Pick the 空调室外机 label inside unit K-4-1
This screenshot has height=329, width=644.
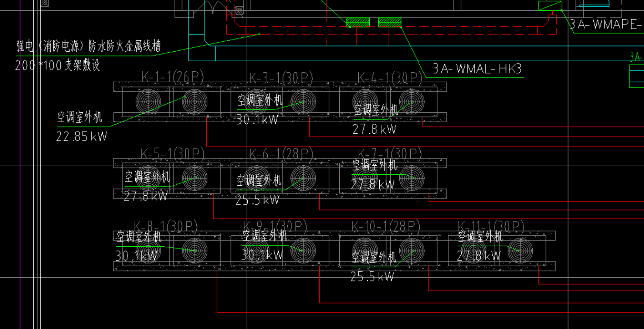(x=376, y=110)
